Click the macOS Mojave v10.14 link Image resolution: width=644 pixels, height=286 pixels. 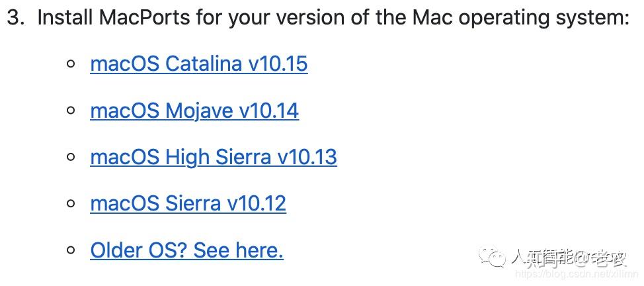(x=194, y=111)
